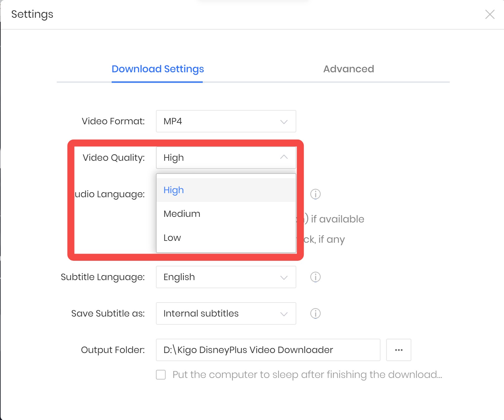This screenshot has width=504, height=420.
Task: Select Low video quality option
Action: coord(226,238)
